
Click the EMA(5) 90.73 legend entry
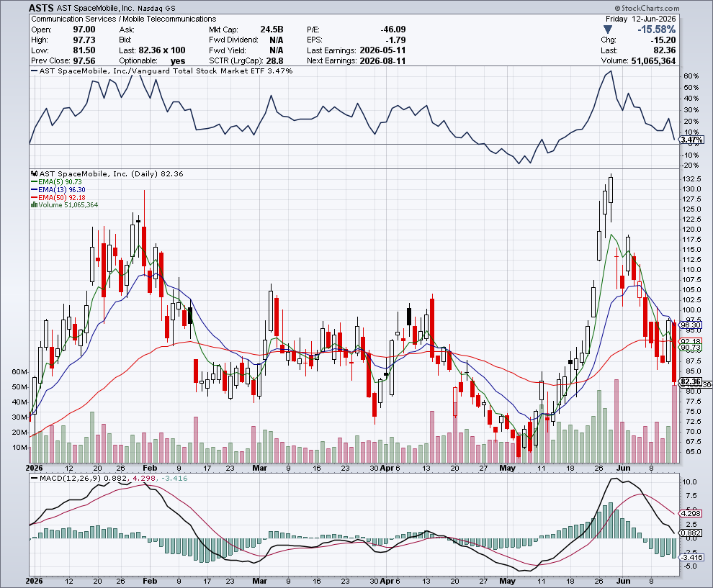[56, 182]
